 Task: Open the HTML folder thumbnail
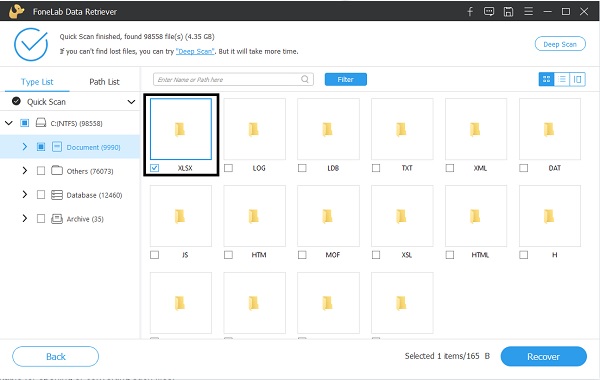tap(476, 216)
